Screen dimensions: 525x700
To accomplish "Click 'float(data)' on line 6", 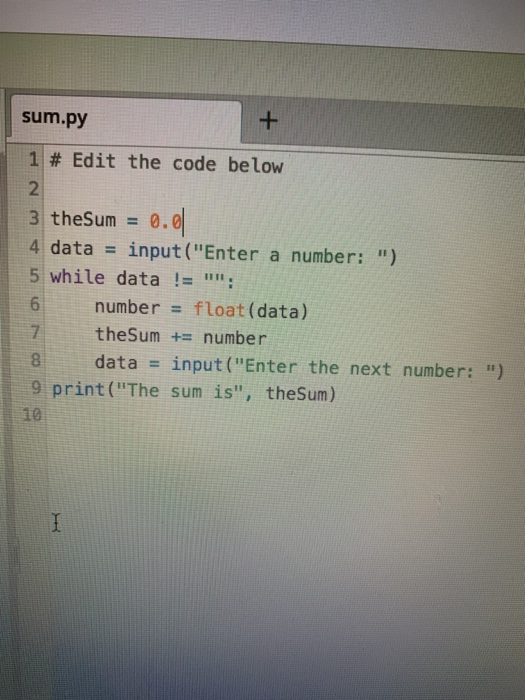I will [251, 310].
